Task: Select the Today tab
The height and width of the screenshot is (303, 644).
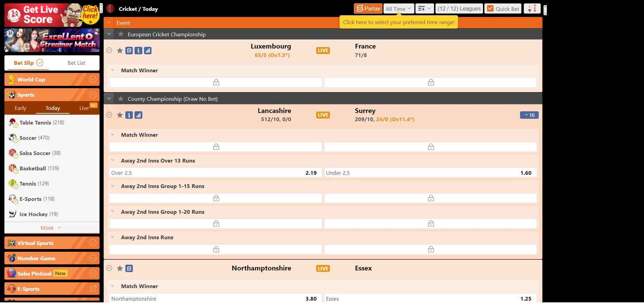Action: 53,108
